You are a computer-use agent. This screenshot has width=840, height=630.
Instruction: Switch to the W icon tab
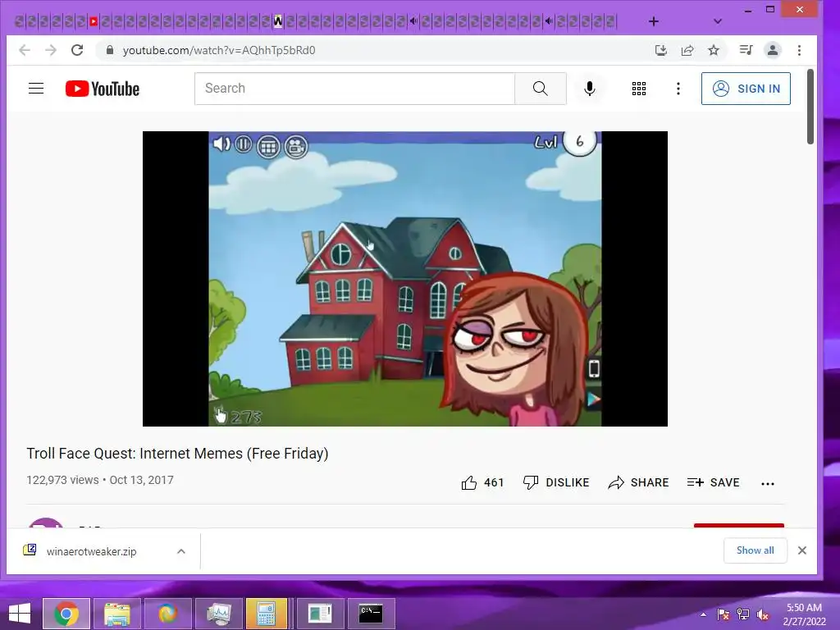[x=278, y=21]
